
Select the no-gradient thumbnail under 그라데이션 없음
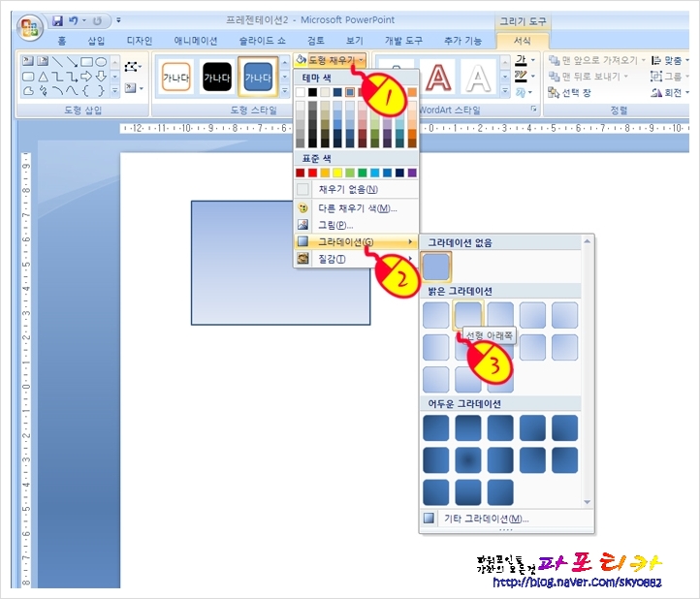click(435, 267)
